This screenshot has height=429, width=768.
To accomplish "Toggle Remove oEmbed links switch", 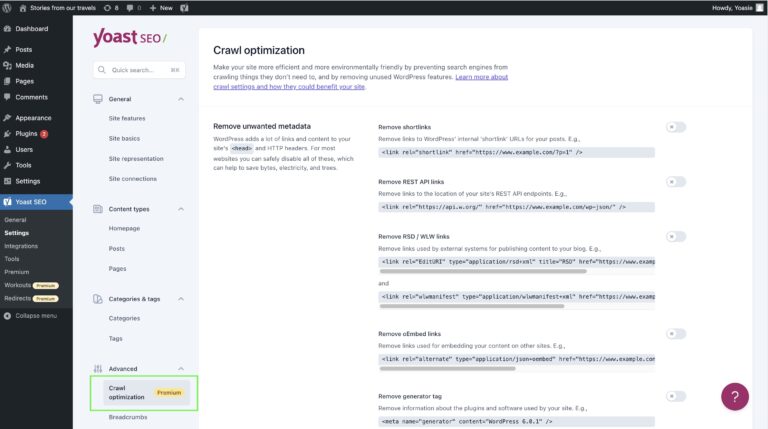I will coord(676,334).
